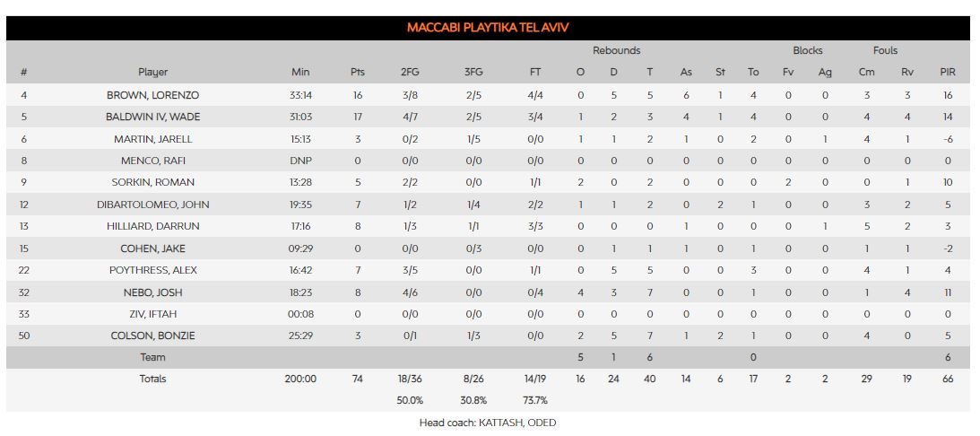Click player name BROWN, LORENZO

pos(152,95)
